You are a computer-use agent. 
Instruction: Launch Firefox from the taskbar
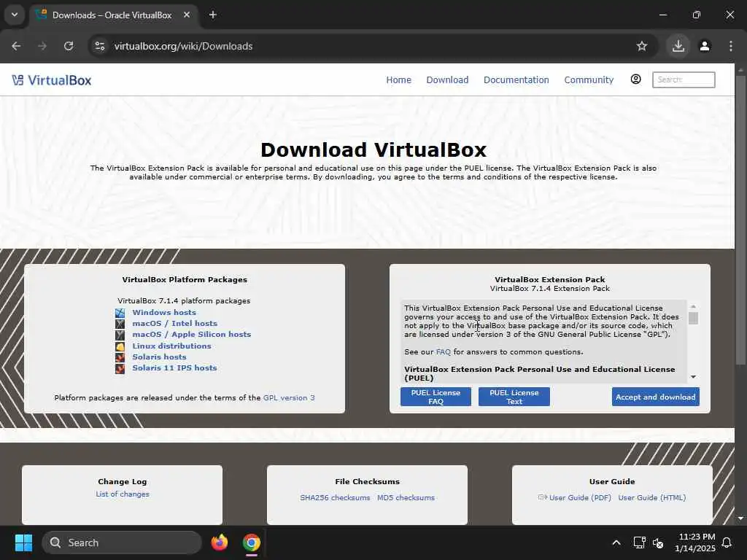point(220,542)
